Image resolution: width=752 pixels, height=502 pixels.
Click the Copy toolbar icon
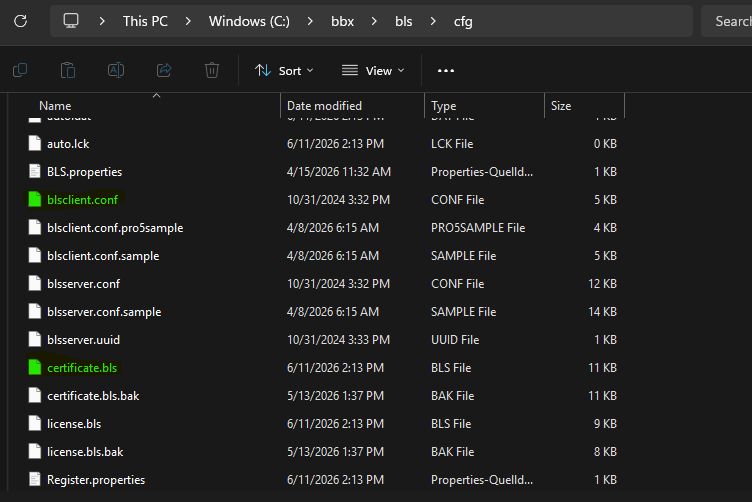pos(20,70)
